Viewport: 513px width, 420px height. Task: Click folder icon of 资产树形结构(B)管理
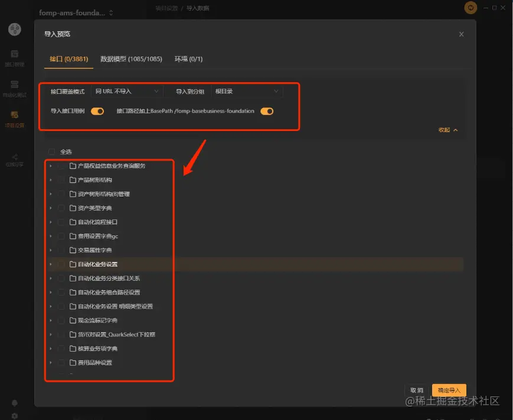click(73, 194)
